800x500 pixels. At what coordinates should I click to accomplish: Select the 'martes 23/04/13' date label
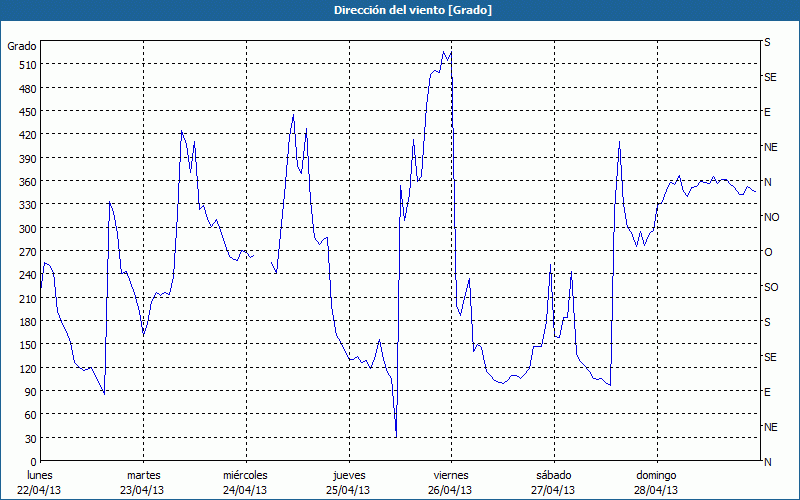(143, 482)
